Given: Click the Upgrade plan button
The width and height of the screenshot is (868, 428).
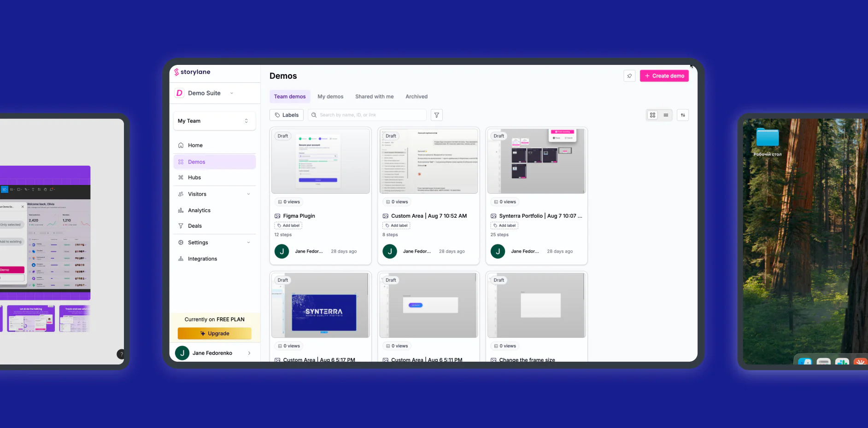Looking at the screenshot, I should (215, 334).
